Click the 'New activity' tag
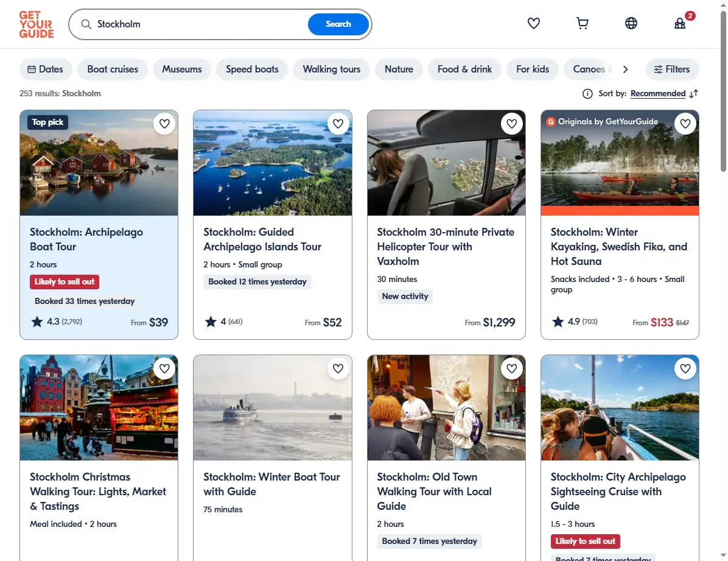Screen dimensions: 728x561 [x=405, y=297]
